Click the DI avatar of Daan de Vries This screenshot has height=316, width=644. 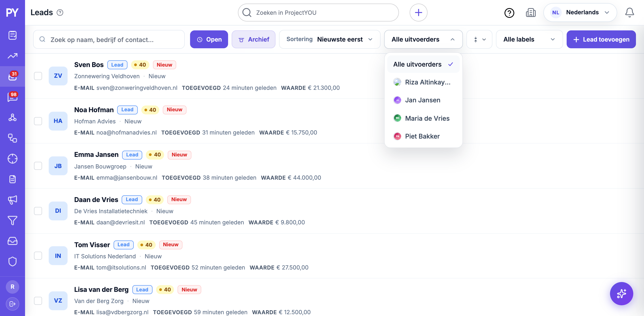(58, 211)
